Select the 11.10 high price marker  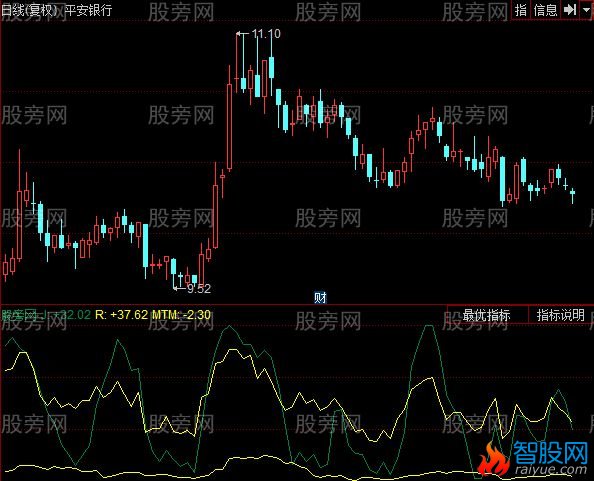[x=266, y=34]
